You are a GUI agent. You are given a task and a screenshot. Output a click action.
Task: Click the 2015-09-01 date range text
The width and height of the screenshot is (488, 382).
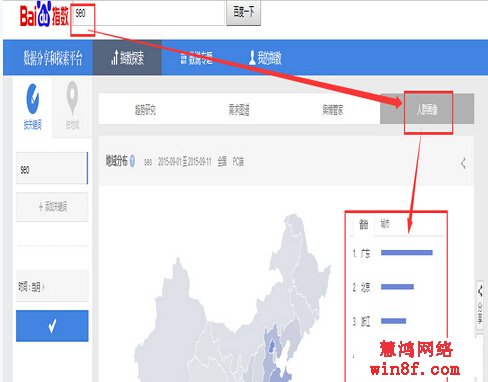tap(184, 162)
